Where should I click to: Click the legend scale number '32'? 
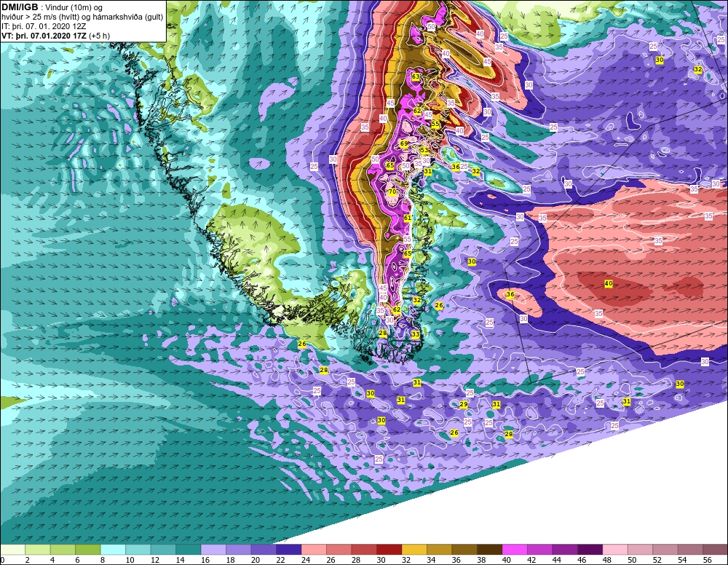pyautogui.click(x=405, y=561)
